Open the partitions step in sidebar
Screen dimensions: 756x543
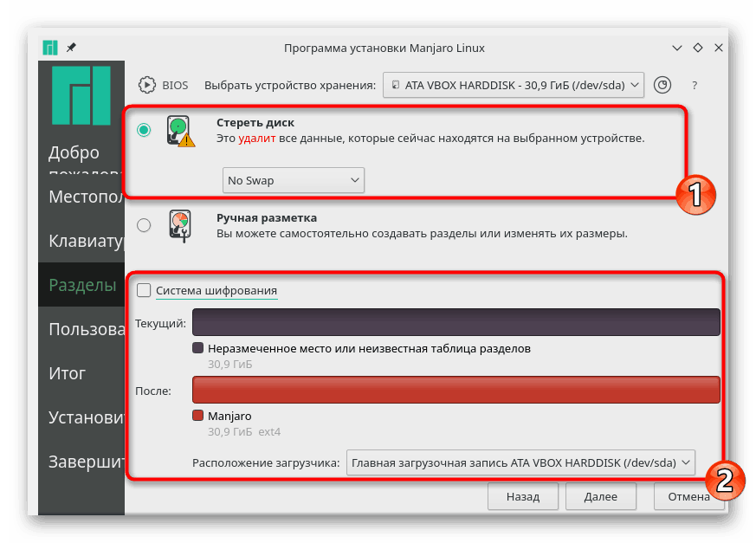[x=81, y=285]
